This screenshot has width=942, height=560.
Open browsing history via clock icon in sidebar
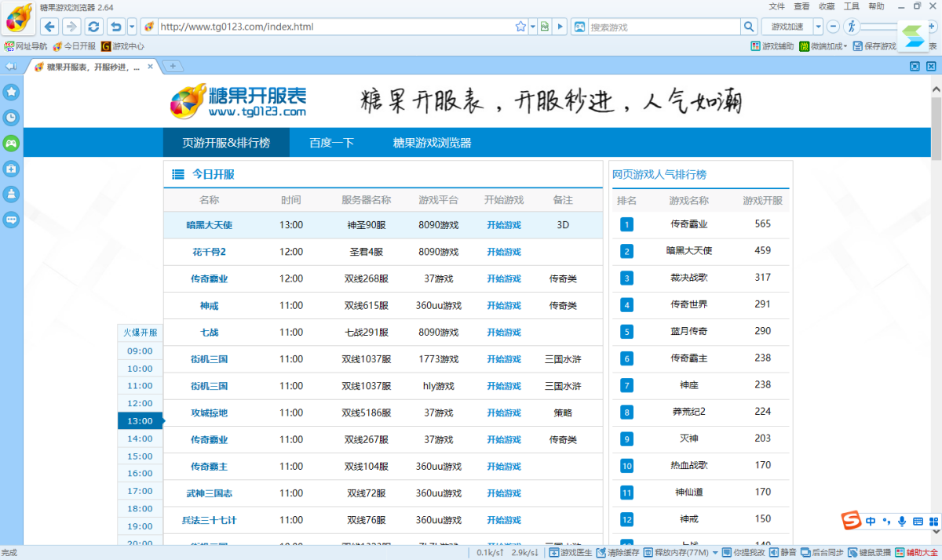(11, 118)
